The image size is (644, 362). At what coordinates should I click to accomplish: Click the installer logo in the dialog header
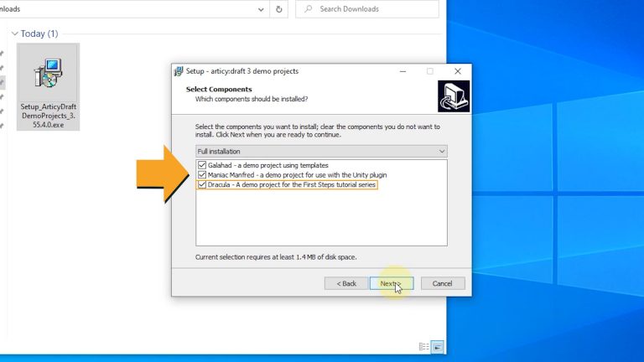(x=454, y=96)
